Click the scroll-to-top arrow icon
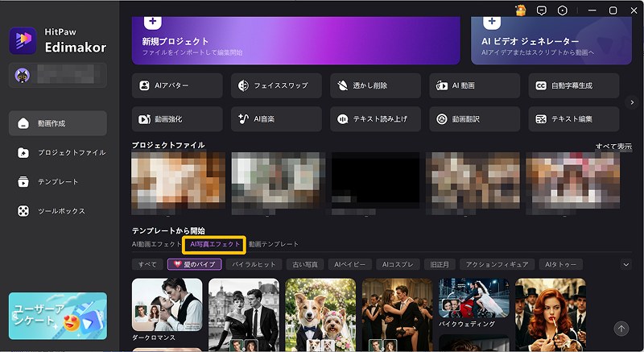 pos(621,329)
